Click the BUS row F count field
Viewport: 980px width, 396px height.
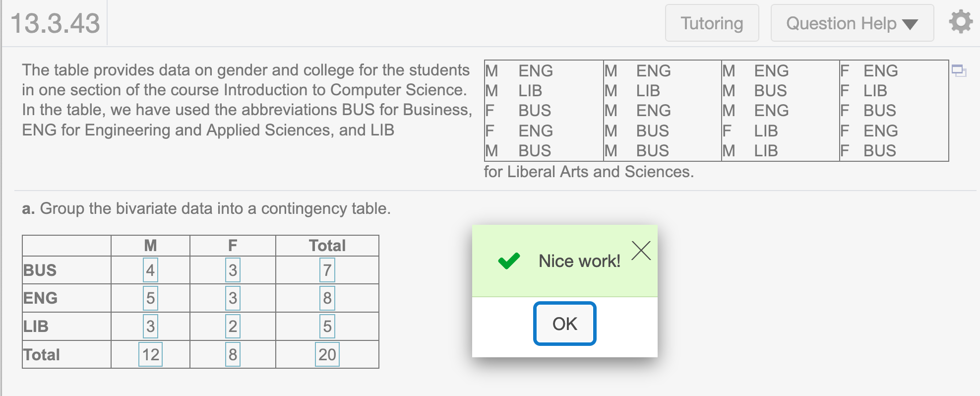[233, 270]
